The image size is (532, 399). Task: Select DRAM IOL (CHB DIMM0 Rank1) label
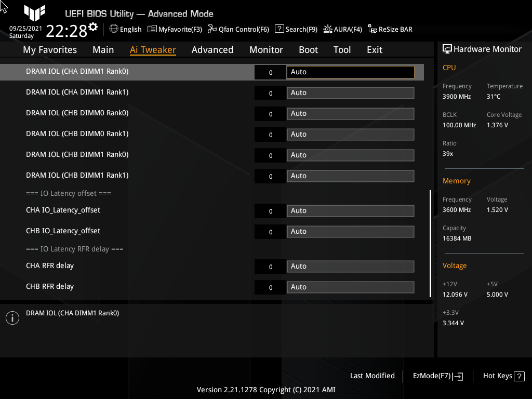click(x=77, y=134)
